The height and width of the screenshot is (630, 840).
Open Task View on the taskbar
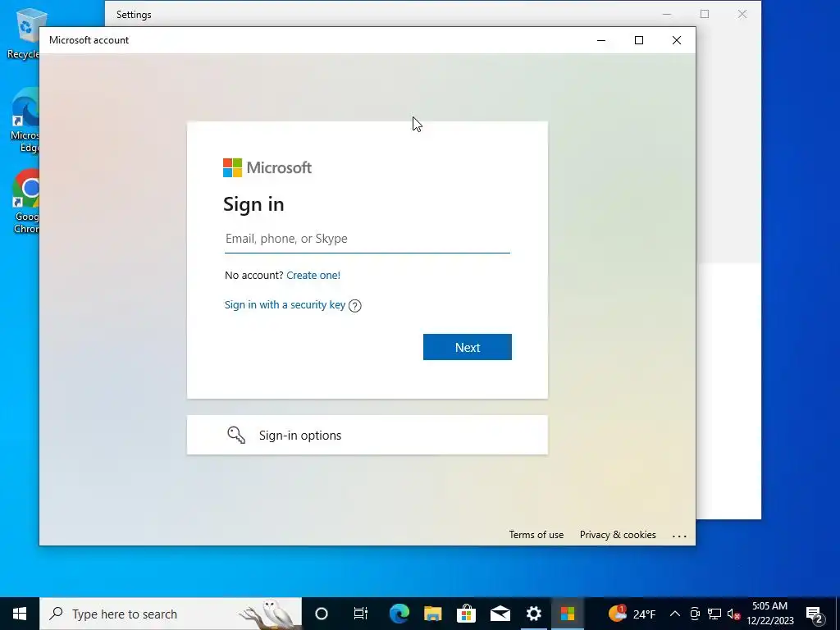click(x=361, y=614)
